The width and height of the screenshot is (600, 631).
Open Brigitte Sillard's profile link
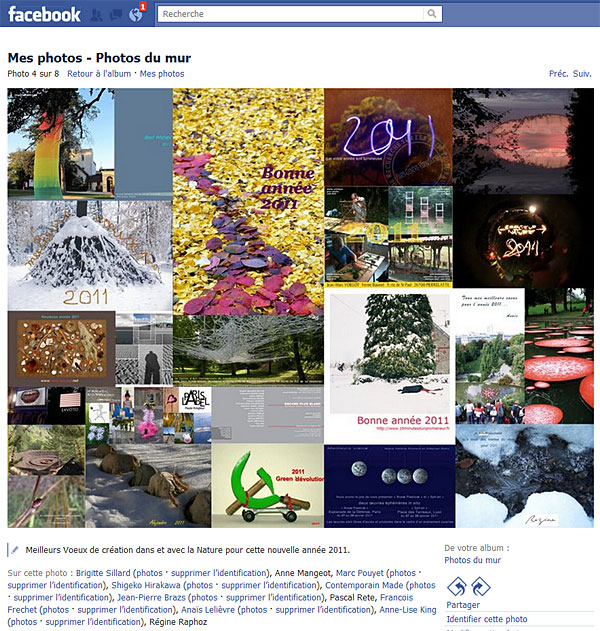click(x=103, y=573)
